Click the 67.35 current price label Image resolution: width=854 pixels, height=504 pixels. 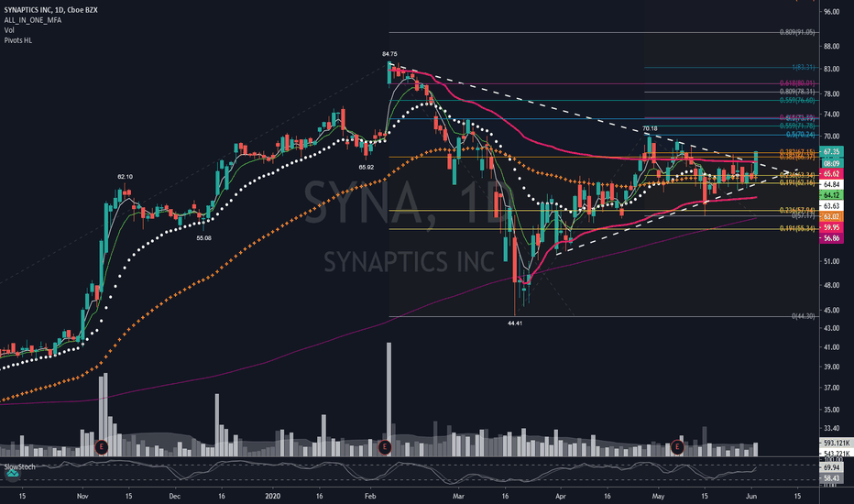click(831, 152)
